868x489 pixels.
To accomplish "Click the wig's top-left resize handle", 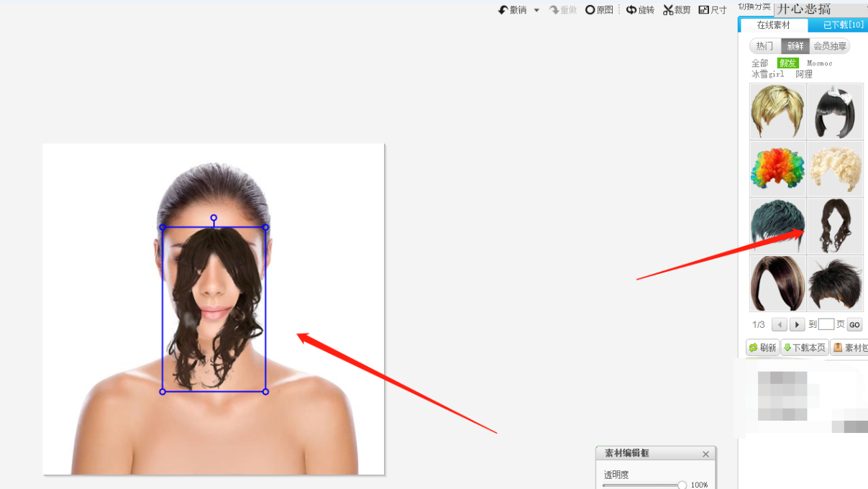I will pos(163,227).
